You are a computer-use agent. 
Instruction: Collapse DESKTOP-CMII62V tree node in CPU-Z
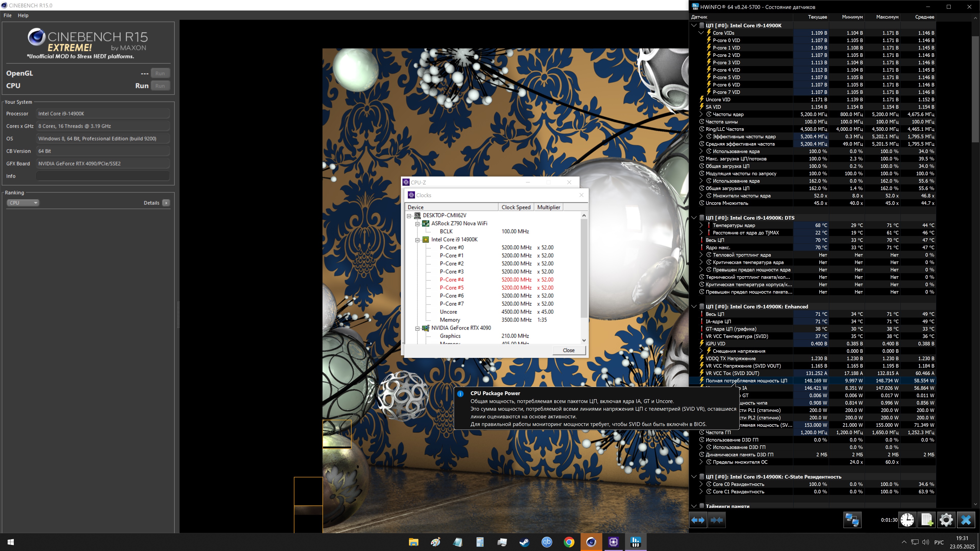(x=409, y=216)
